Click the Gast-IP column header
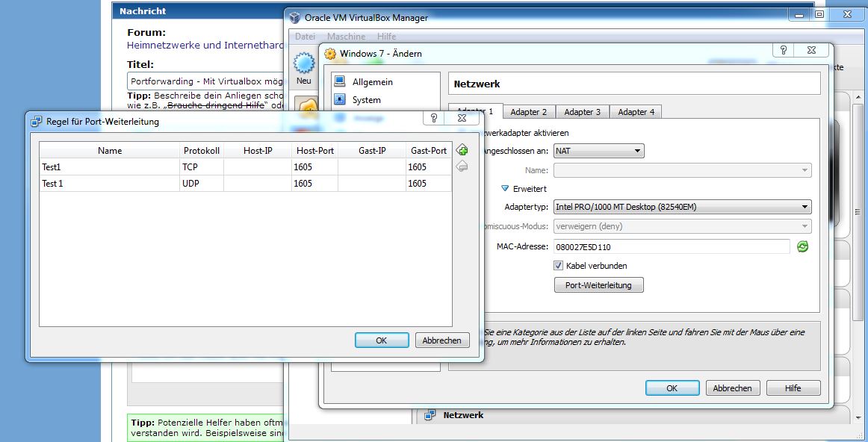The image size is (868, 442). click(371, 151)
